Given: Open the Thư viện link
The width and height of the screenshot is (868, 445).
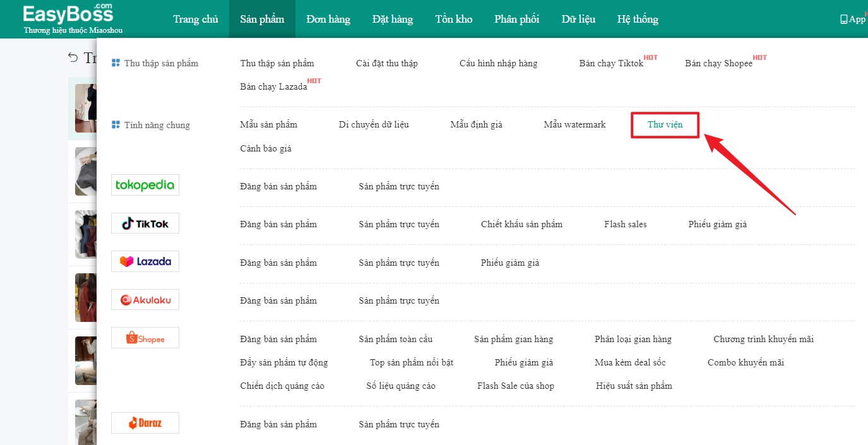Looking at the screenshot, I should [665, 124].
